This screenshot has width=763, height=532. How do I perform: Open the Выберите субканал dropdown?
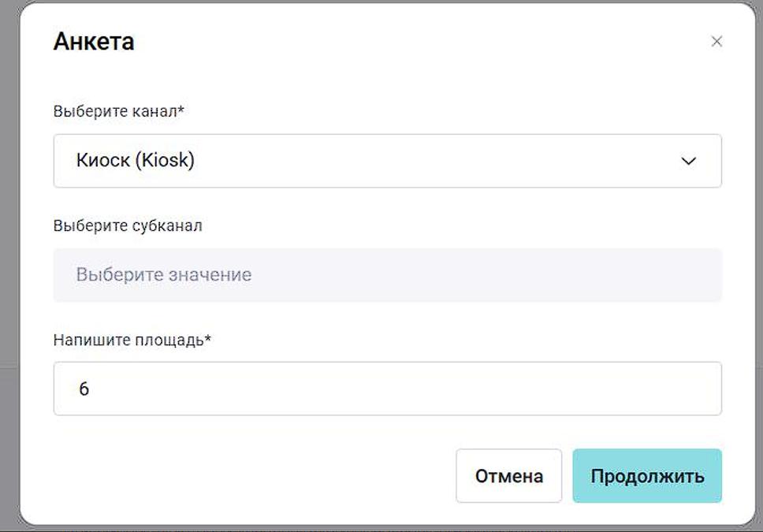(386, 275)
